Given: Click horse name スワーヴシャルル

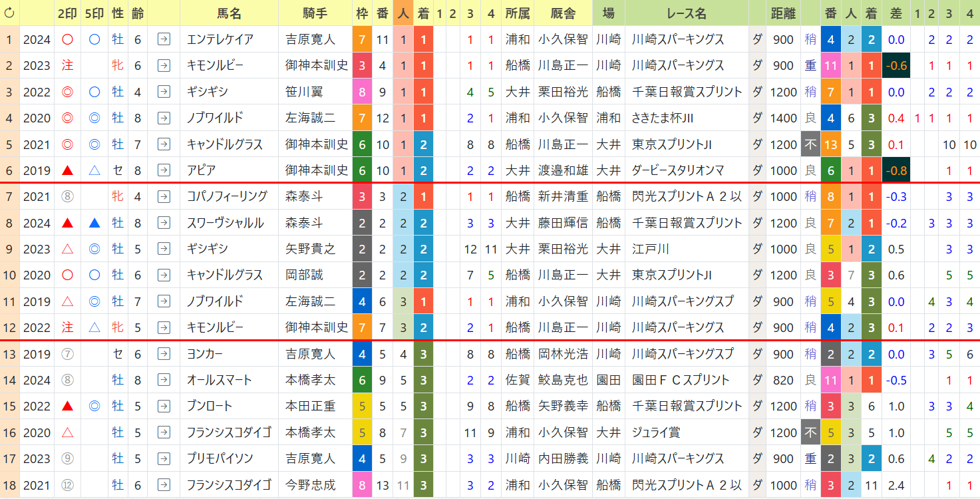Looking at the screenshot, I should 226,223.
